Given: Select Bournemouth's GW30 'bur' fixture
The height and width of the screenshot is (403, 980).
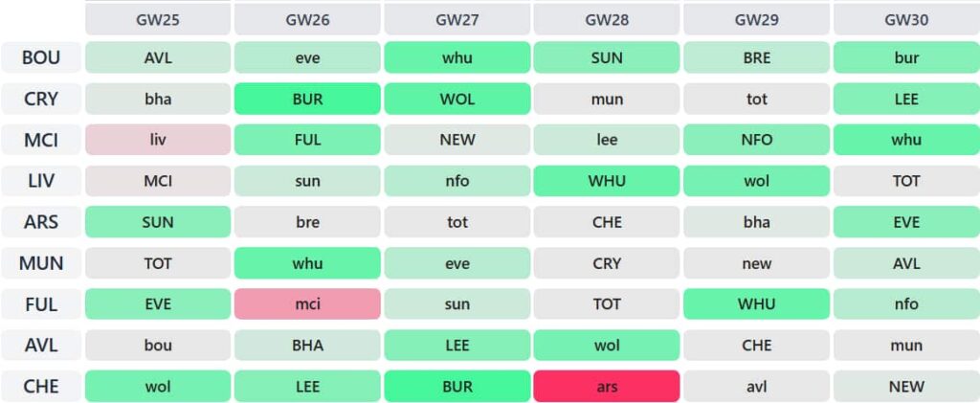Looking at the screenshot, I should point(905,57).
